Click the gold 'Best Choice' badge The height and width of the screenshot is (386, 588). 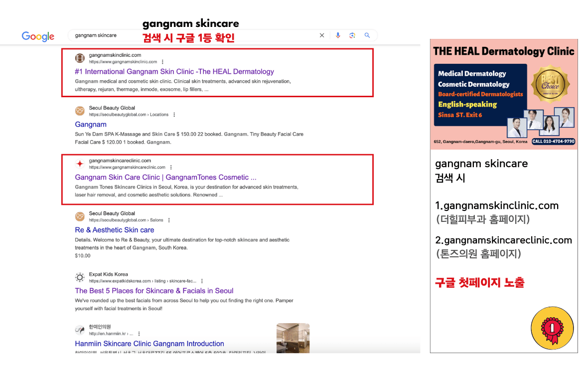[x=551, y=84]
